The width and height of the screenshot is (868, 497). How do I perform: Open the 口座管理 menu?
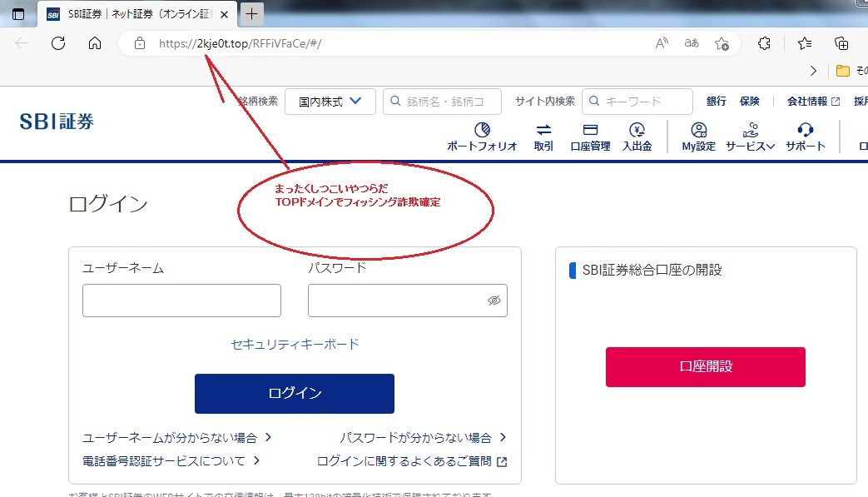point(590,137)
